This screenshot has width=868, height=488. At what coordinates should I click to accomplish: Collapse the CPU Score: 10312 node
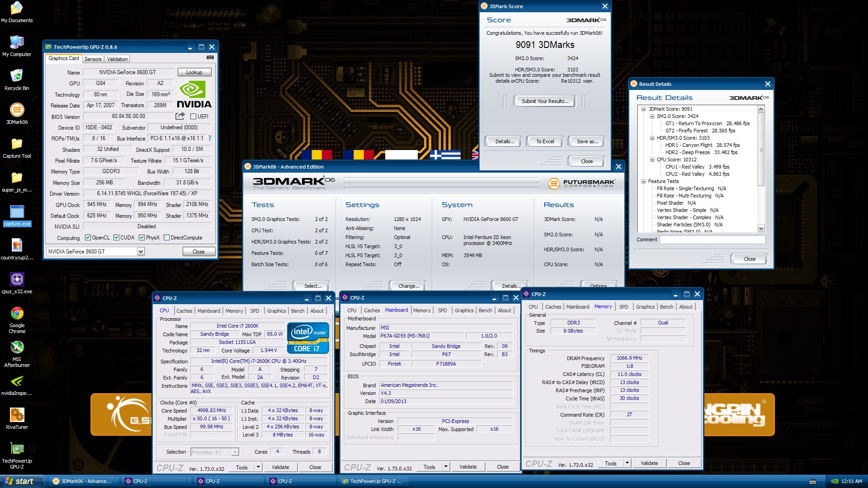652,160
